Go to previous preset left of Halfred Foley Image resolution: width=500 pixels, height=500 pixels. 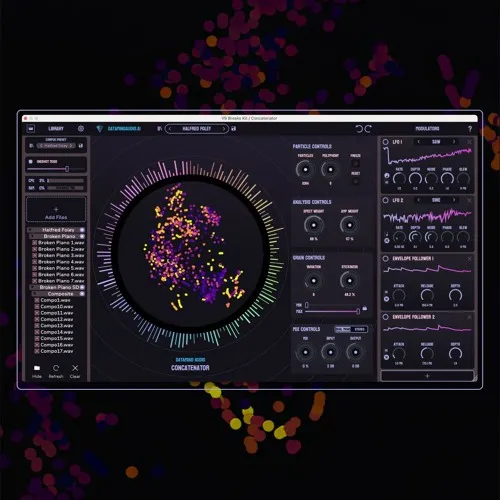pyautogui.click(x=170, y=129)
